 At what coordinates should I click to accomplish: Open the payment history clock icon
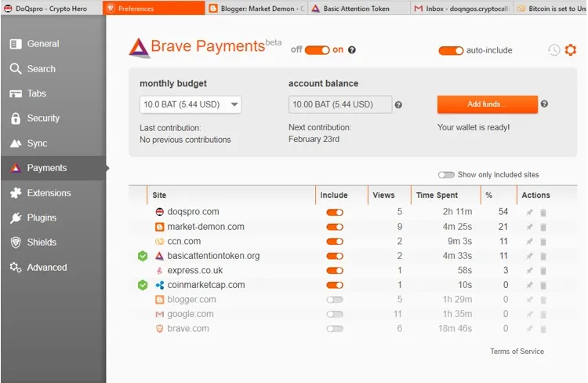click(554, 50)
